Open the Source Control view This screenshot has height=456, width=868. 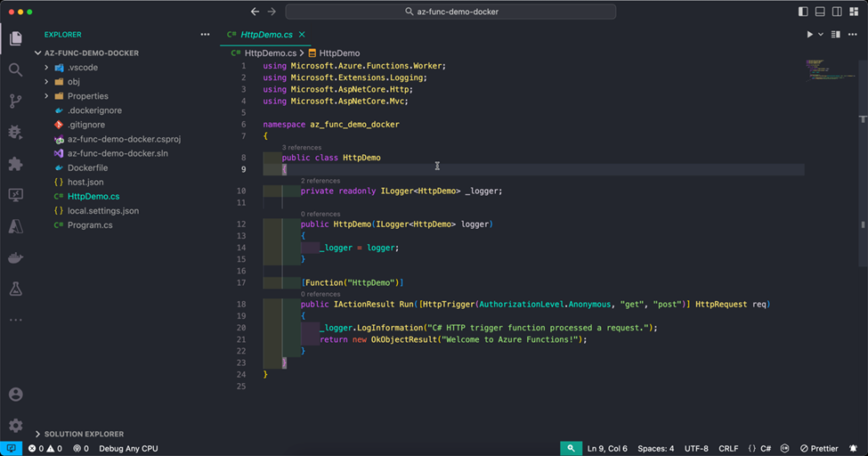15,101
